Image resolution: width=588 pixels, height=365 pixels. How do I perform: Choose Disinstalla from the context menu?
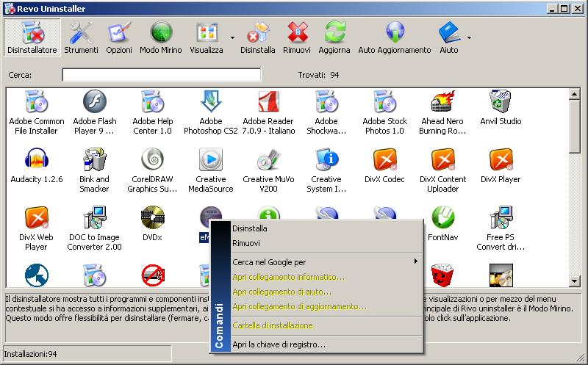(250, 228)
